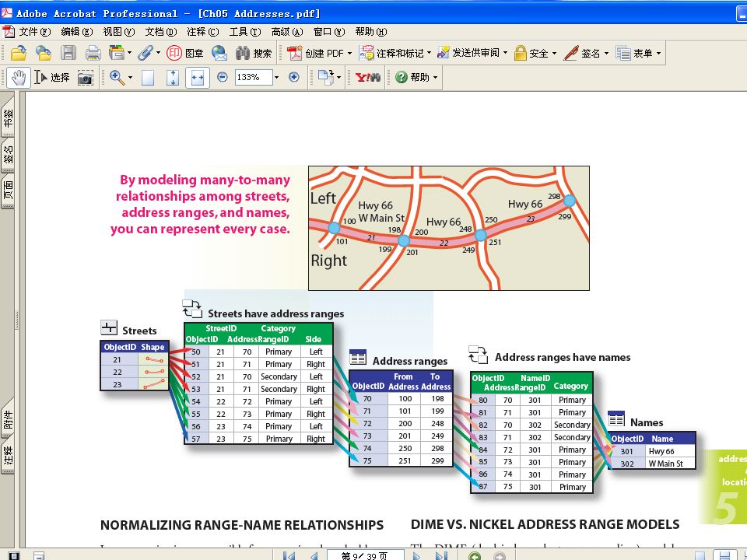This screenshot has height=560, width=747.
Task: Go to the last page
Action: point(442,555)
